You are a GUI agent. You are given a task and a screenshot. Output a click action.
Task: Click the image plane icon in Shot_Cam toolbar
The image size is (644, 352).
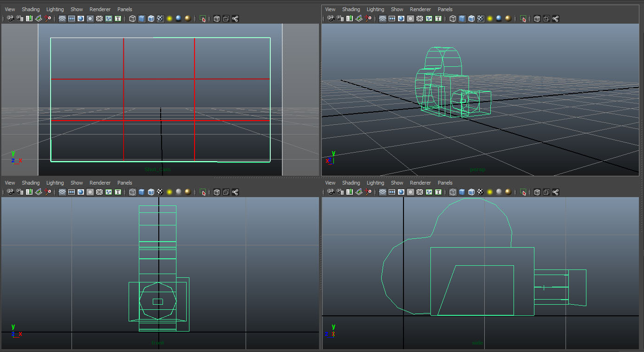click(x=38, y=19)
